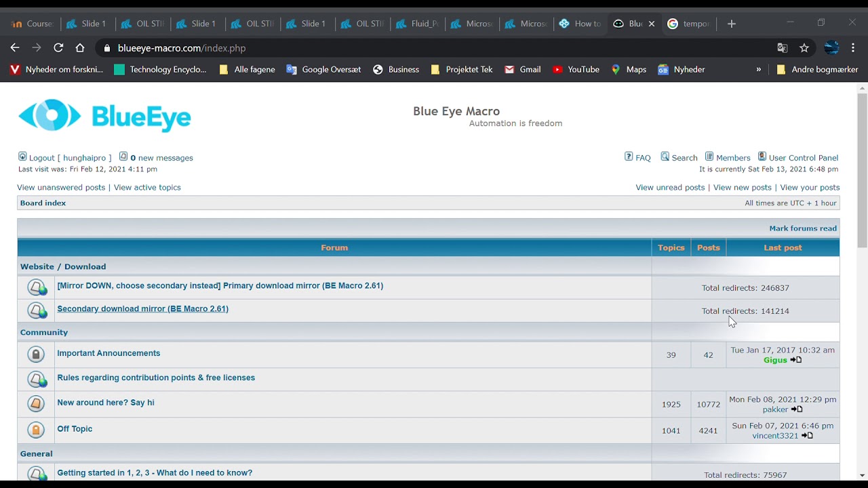Switch to the tempor Google tab

click(x=689, y=24)
